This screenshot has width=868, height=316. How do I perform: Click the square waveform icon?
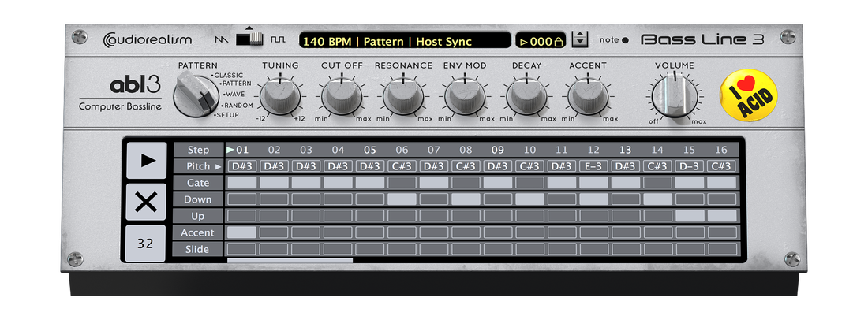[277, 39]
